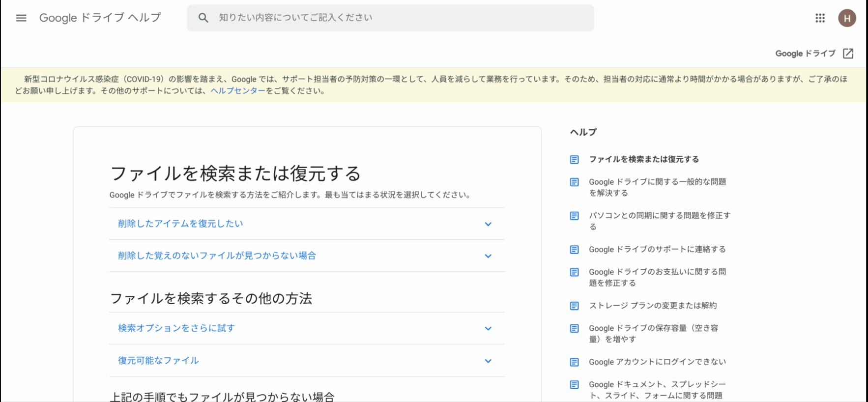
Task: Focus the help search input field
Action: 390,18
